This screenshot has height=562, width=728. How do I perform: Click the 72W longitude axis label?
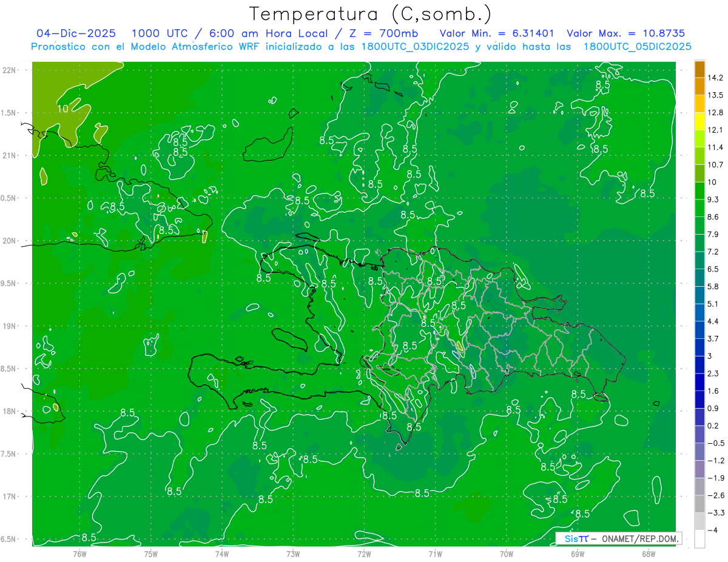coord(364,554)
